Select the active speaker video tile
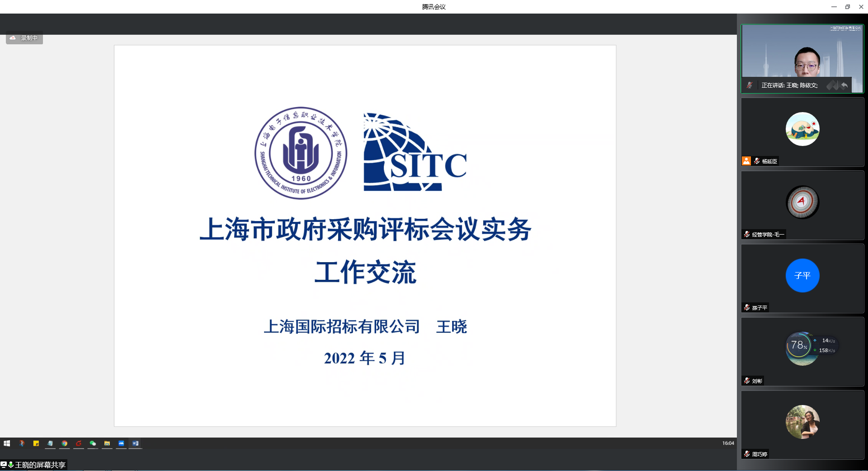 pyautogui.click(x=802, y=59)
